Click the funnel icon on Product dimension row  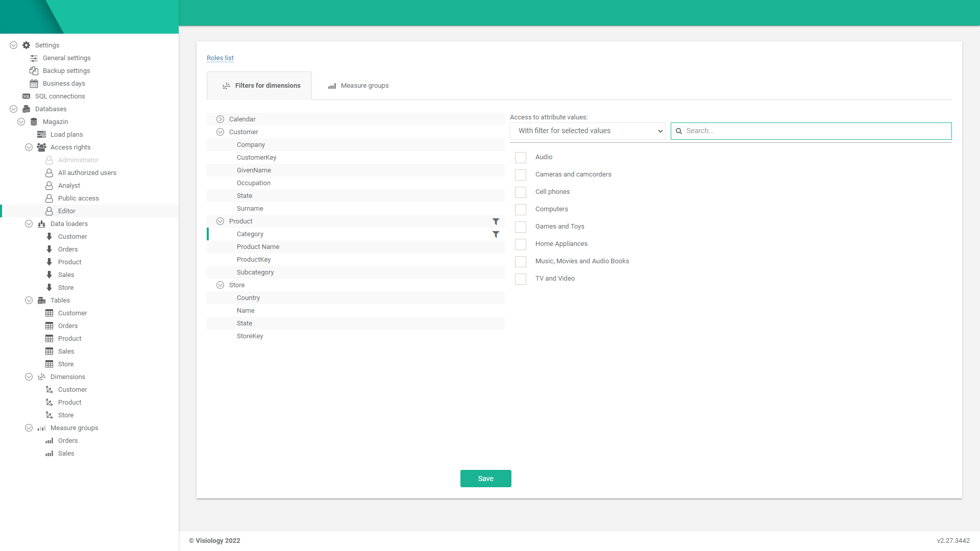coord(496,221)
